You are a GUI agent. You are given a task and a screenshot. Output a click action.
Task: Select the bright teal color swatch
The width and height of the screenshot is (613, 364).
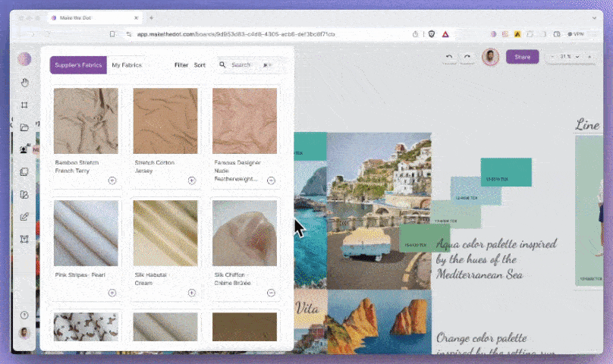click(506, 172)
